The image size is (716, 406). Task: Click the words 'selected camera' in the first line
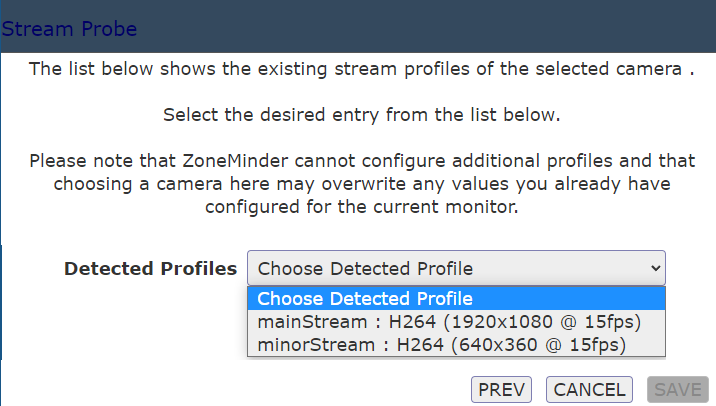(x=609, y=69)
